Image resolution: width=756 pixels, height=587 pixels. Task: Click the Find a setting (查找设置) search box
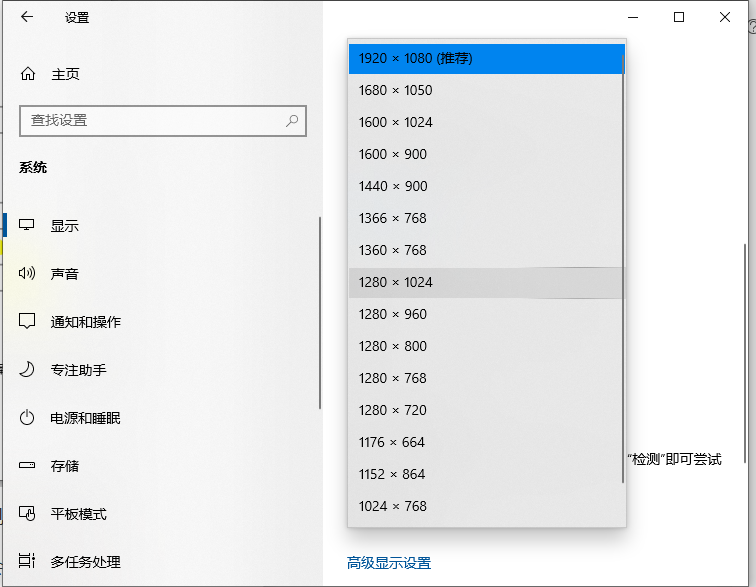click(x=150, y=120)
